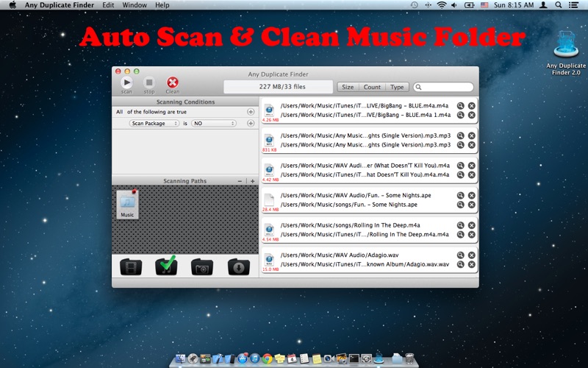Sort duplicate results by Type
The height and width of the screenshot is (368, 588).
click(x=397, y=87)
